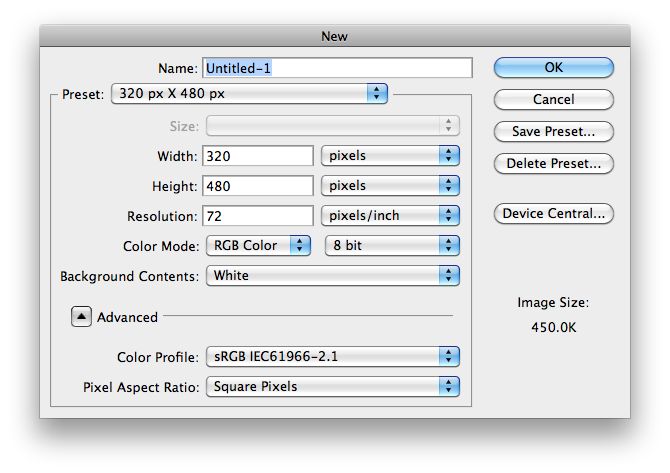Click the Height value field
The height and width of the screenshot is (473, 670).
258,185
